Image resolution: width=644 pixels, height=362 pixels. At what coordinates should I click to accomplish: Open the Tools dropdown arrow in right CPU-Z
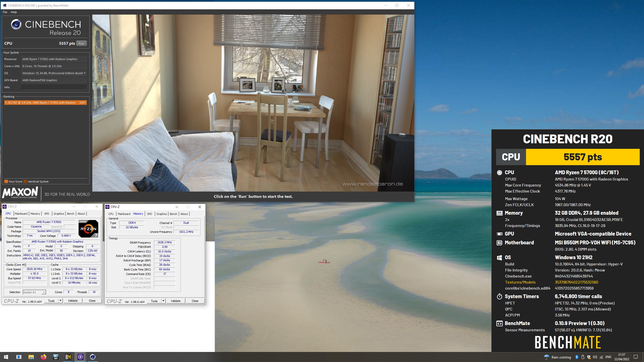pos(163,301)
